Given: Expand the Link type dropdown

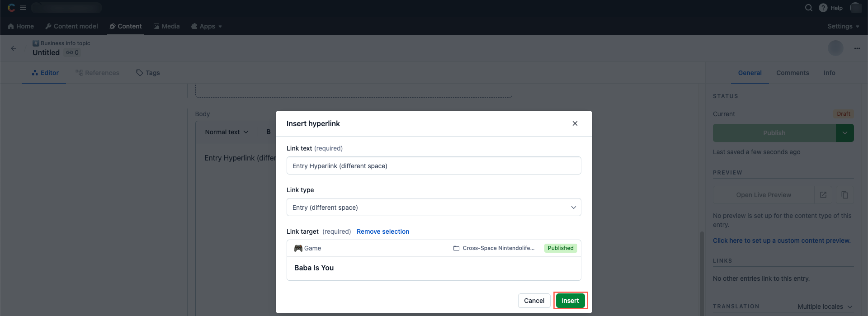Looking at the screenshot, I should point(434,207).
